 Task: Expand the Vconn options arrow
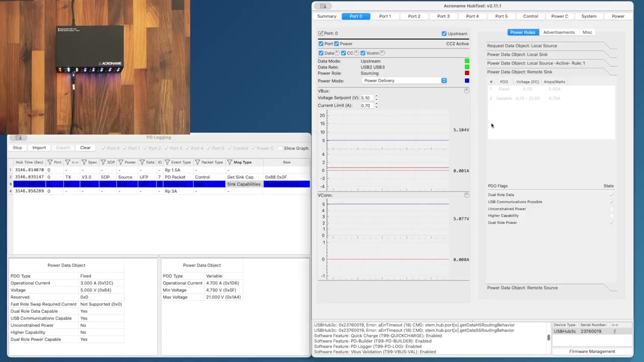click(x=382, y=53)
